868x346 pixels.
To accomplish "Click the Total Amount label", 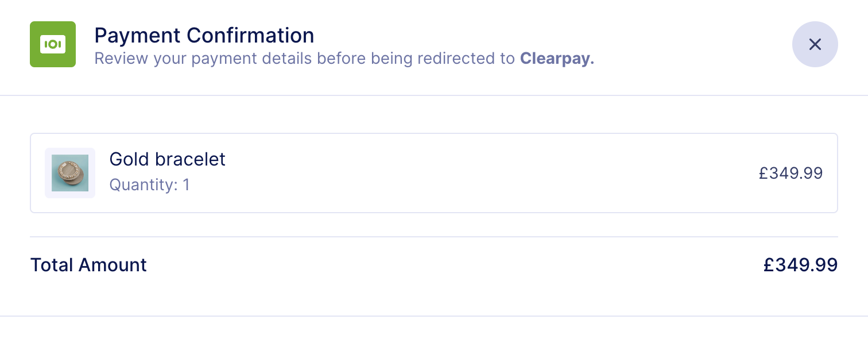I will [x=88, y=265].
